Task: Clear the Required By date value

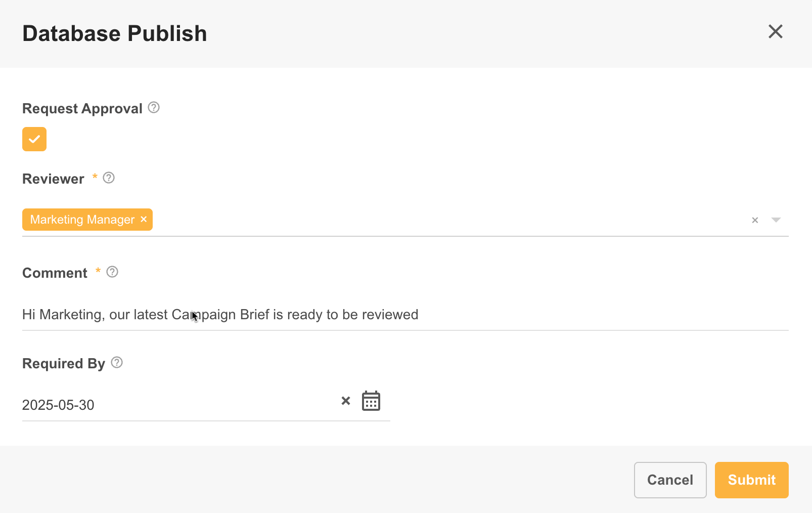Action: [346, 401]
